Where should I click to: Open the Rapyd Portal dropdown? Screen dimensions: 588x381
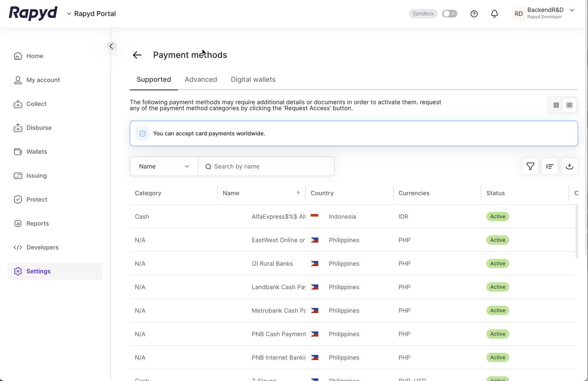point(91,14)
